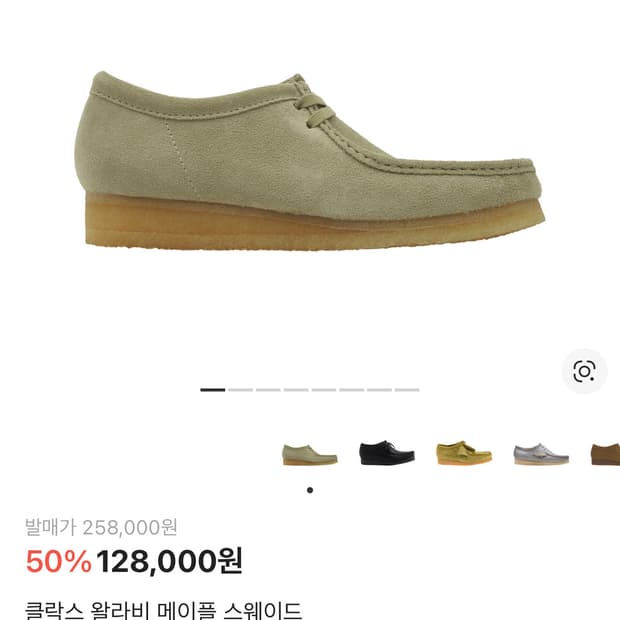Jump to the last image indicator
This screenshot has width=620, height=620.
[407, 390]
